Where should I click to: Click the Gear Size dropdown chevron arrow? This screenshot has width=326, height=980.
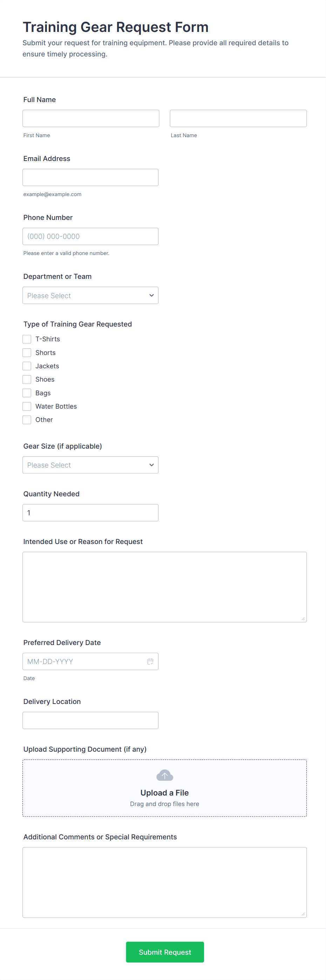point(151,465)
